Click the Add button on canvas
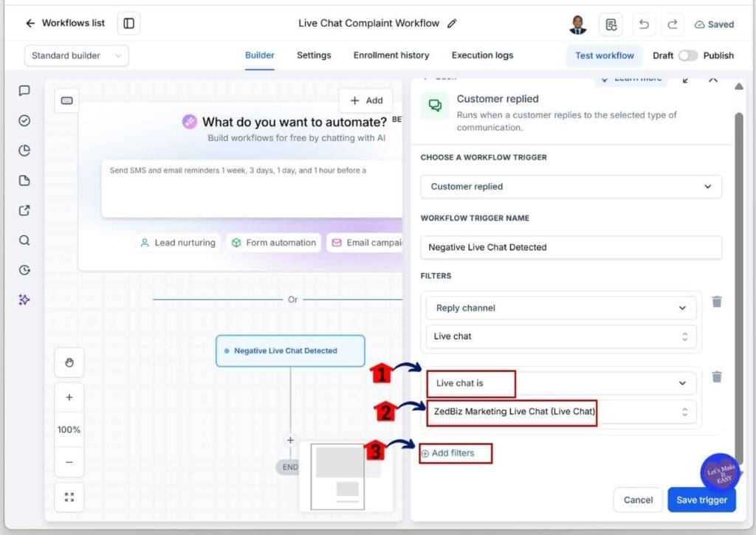This screenshot has height=535, width=756. [366, 100]
